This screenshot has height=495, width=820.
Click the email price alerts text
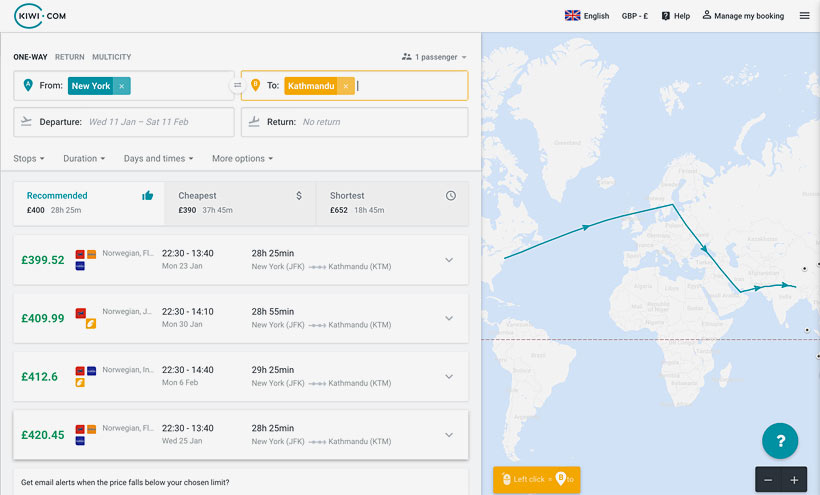(125, 482)
